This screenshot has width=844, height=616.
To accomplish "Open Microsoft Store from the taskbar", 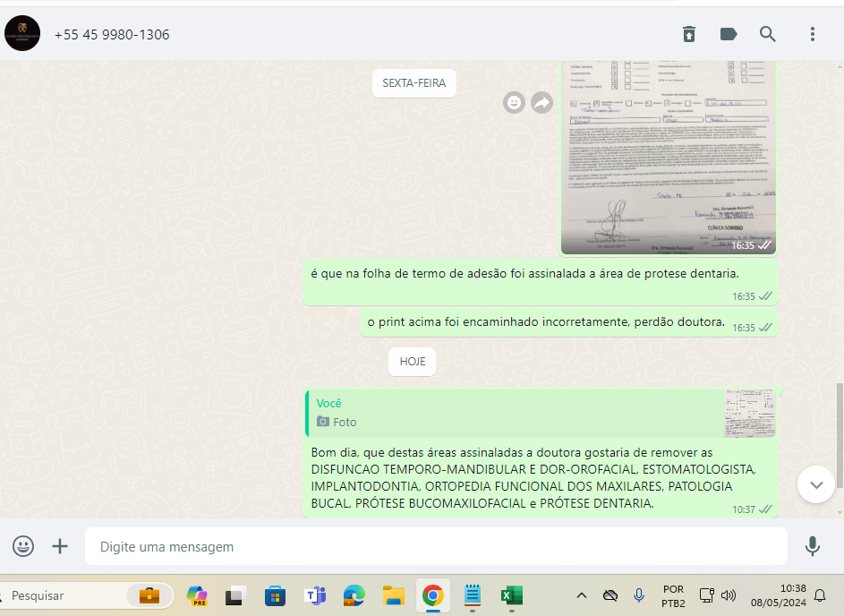I will click(275, 595).
